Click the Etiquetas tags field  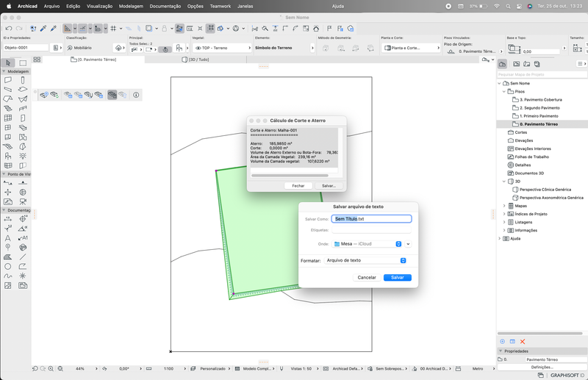pos(371,230)
